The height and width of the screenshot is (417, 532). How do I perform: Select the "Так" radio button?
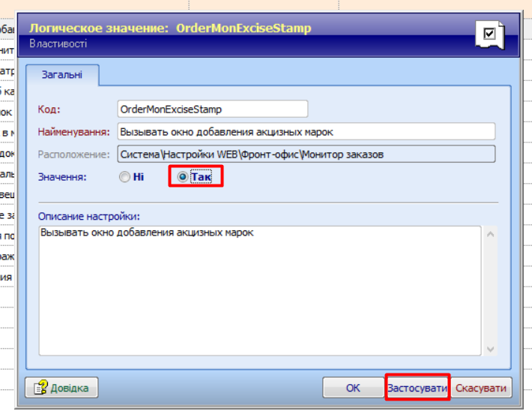(x=183, y=177)
